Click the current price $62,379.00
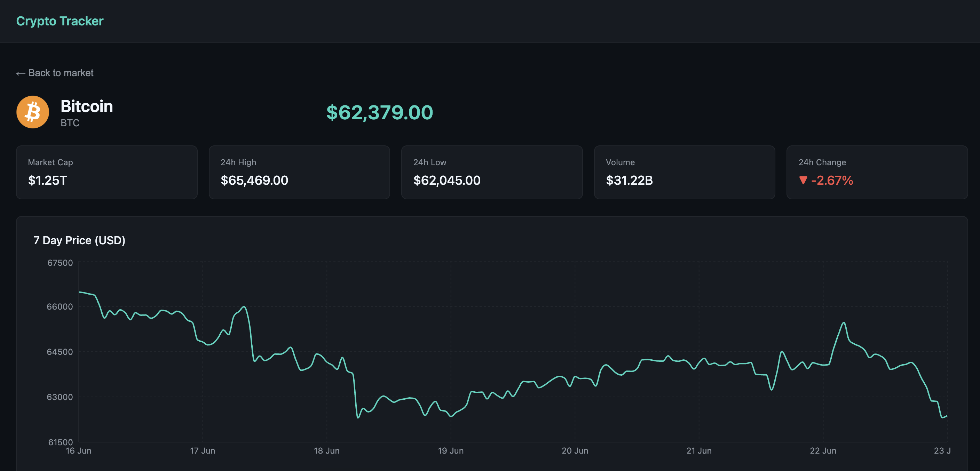The width and height of the screenshot is (980, 471). pos(380,112)
